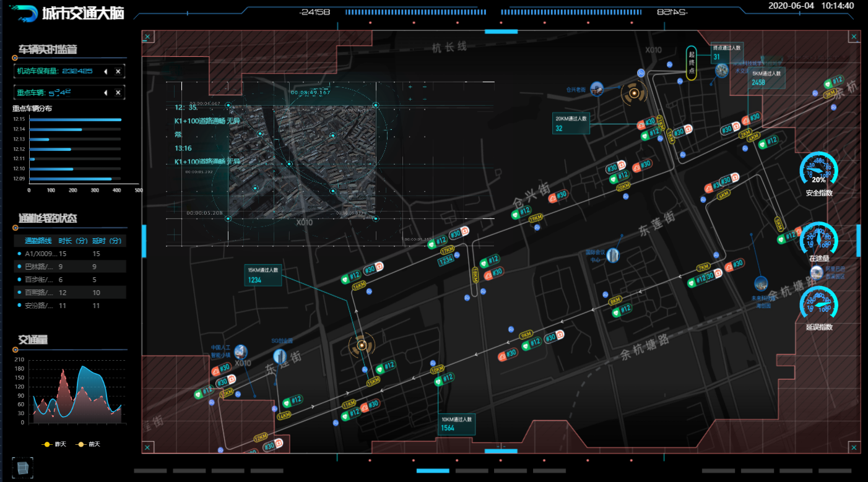Viewport: 868px width, 482px height.
Task: Click the orange radar target near 仓兴老街
Action: [x=634, y=95]
